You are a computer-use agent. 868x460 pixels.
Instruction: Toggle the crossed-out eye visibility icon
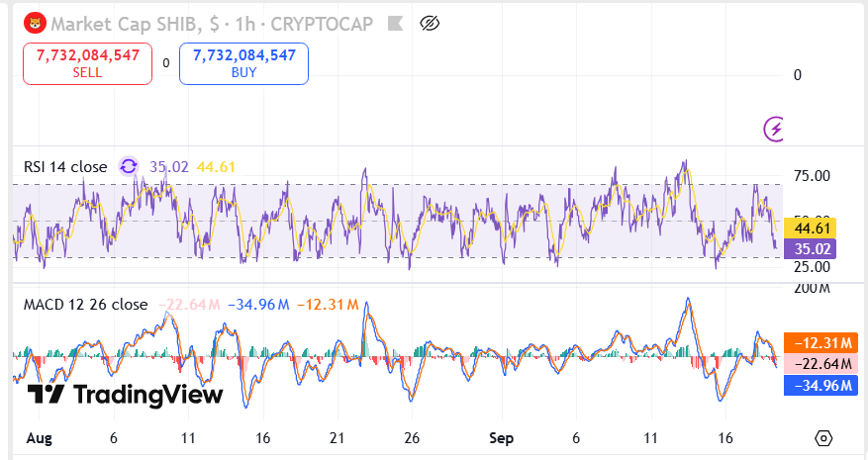430,23
